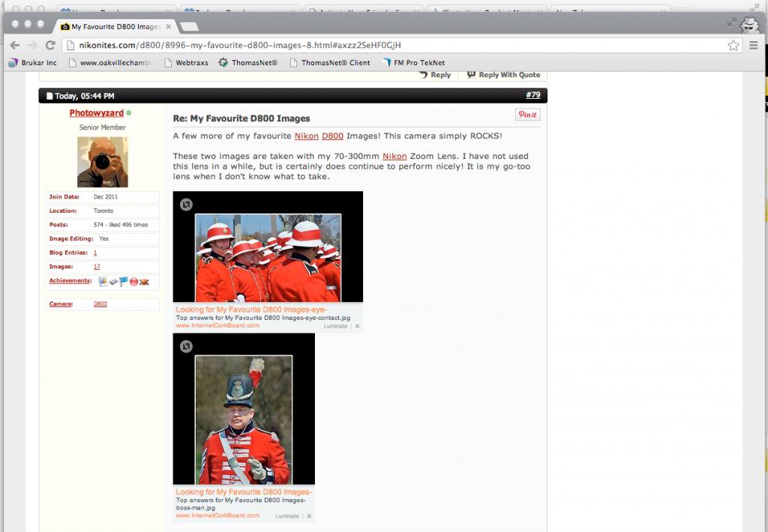Close the My Favourite D800 Images tab
The height and width of the screenshot is (532, 768).
point(169,26)
